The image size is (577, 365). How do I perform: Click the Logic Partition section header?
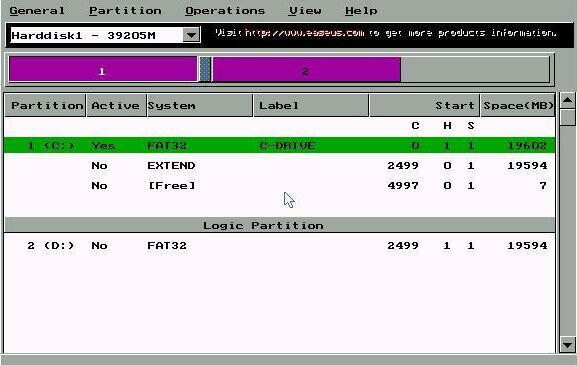pyautogui.click(x=279, y=225)
